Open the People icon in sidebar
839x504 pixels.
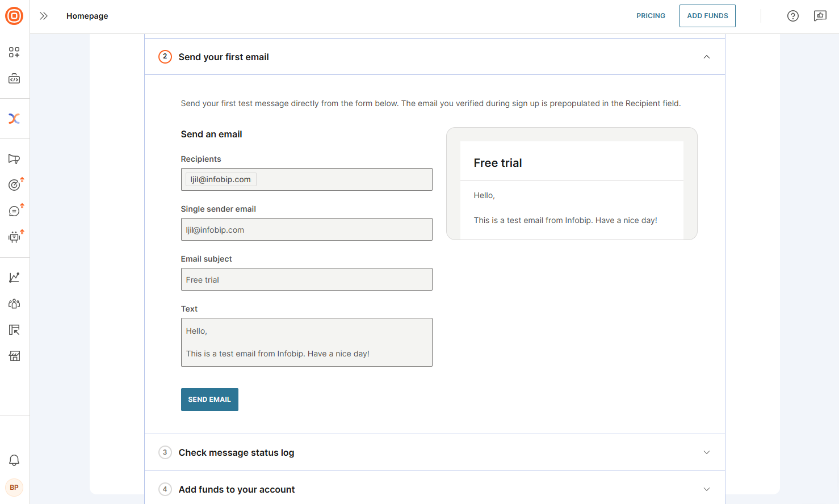pos(14,304)
